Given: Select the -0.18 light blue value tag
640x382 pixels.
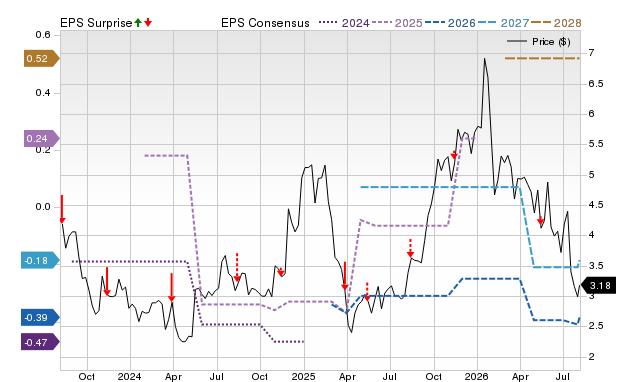Looking at the screenshot, I should click(x=40, y=260).
